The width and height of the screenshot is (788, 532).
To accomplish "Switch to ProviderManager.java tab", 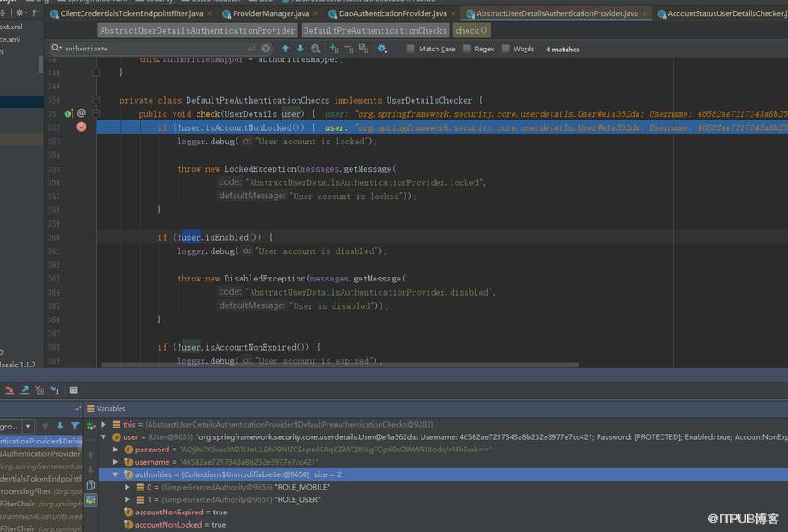I will (271, 13).
